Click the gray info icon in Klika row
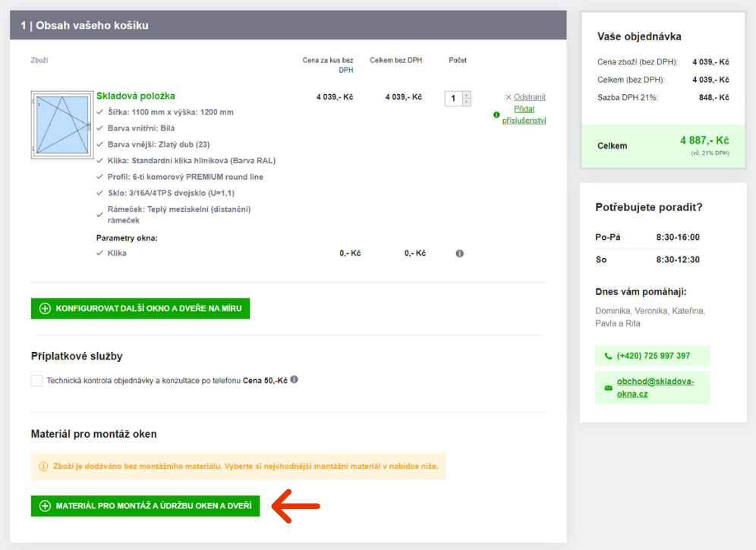Image resolution: width=756 pixels, height=550 pixels. tap(459, 253)
